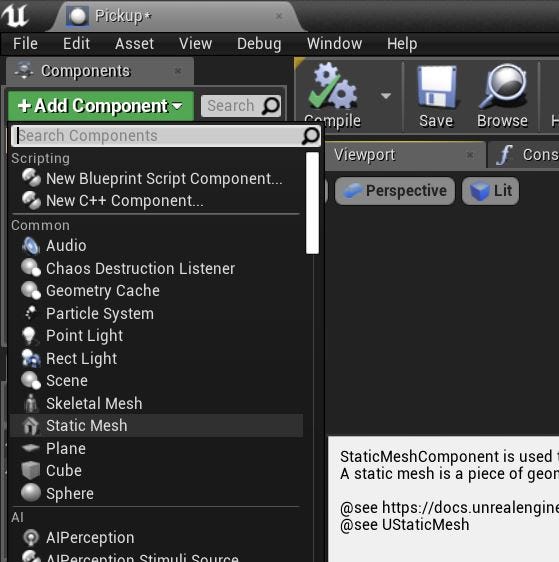The image size is (559, 562).
Task: Focus the Search Components field
Action: (x=166, y=136)
